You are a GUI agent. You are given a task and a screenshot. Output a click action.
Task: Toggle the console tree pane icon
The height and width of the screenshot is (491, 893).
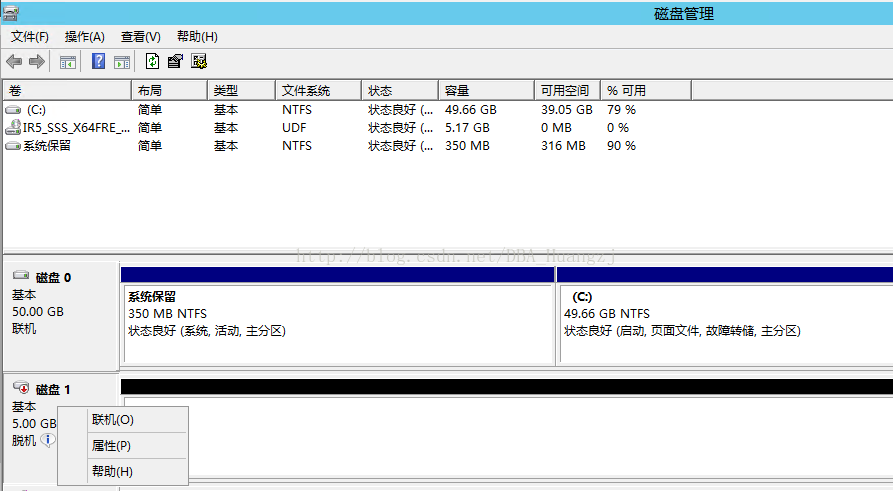(x=68, y=62)
